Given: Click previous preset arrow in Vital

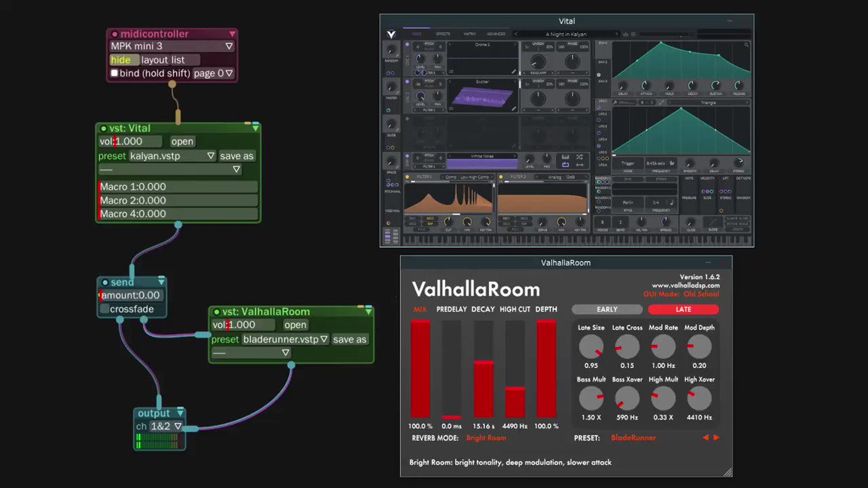Looking at the screenshot, I should pos(517,34).
